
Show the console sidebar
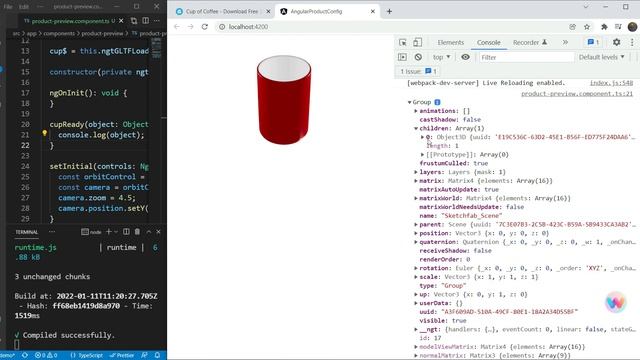pos(402,57)
